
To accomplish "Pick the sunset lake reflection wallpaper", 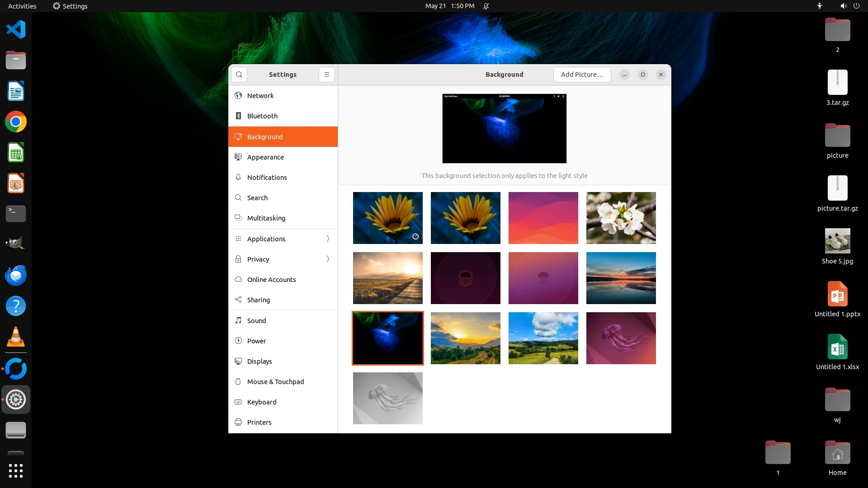I will (x=621, y=278).
